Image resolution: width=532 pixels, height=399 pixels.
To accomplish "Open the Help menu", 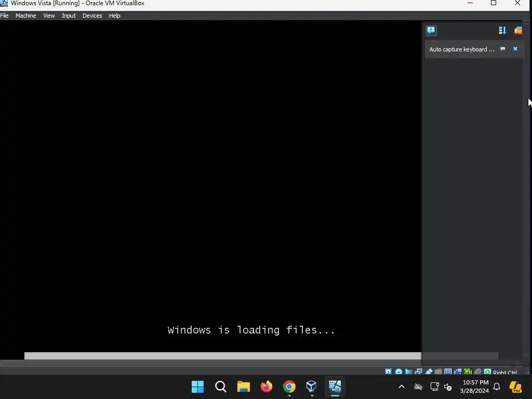I will pyautogui.click(x=115, y=16).
